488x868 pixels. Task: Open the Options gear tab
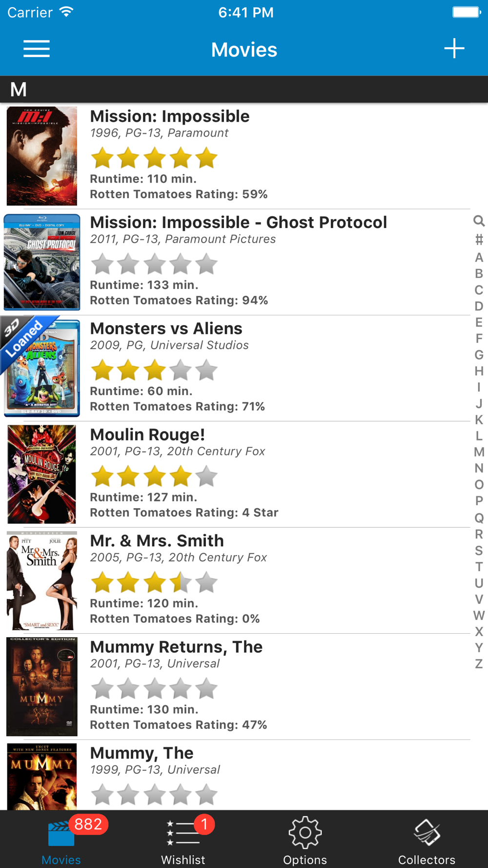[305, 840]
